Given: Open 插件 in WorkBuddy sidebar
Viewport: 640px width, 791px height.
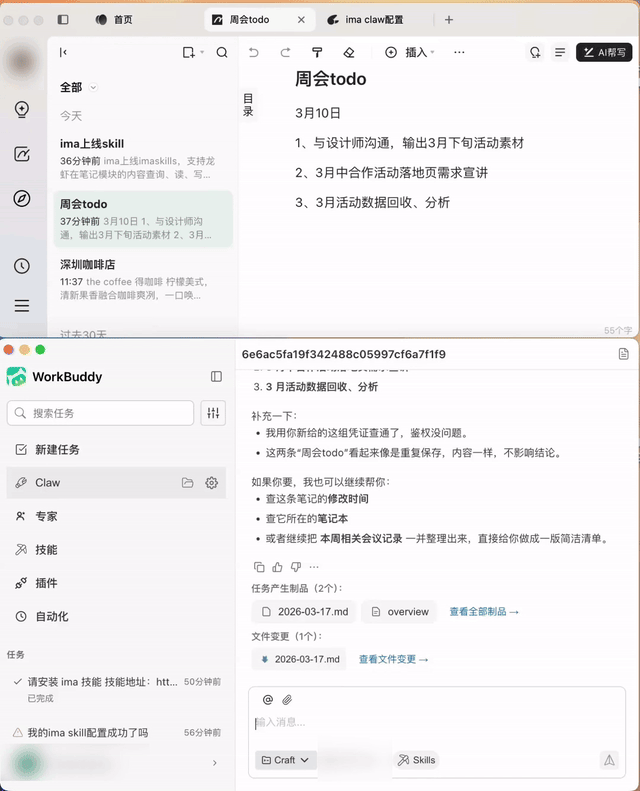Looking at the screenshot, I should pos(116,583).
